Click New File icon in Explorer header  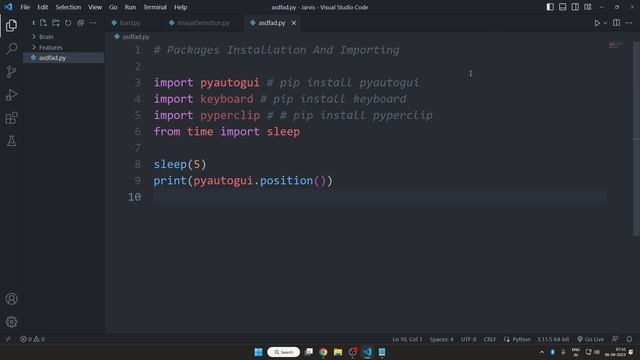click(43, 23)
